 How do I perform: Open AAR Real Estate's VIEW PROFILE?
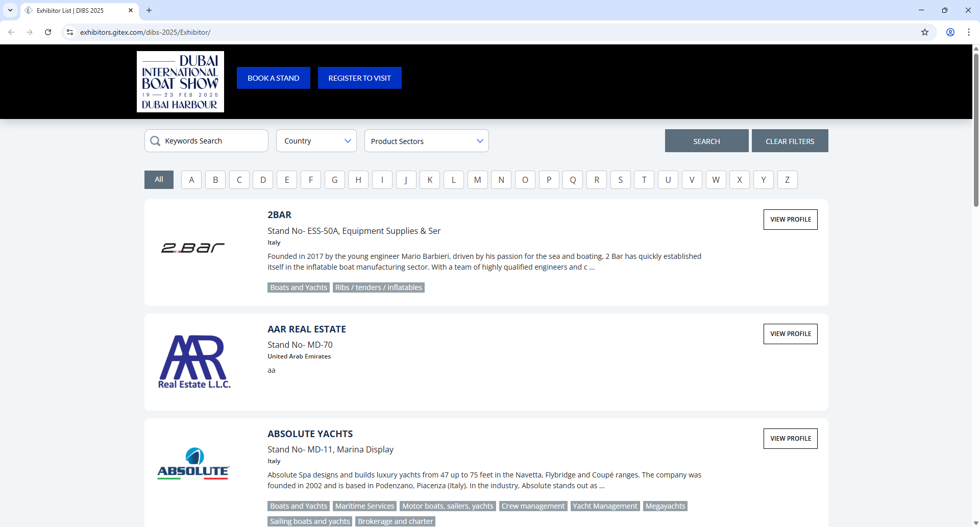790,333
